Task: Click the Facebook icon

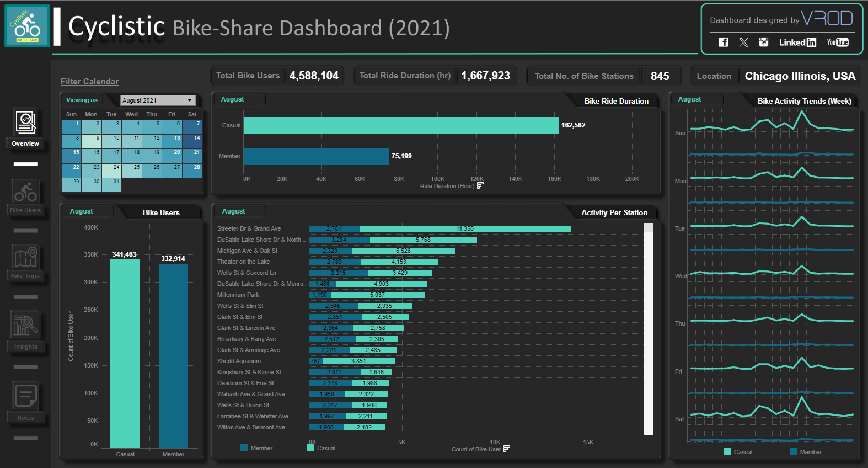Action: pos(724,42)
